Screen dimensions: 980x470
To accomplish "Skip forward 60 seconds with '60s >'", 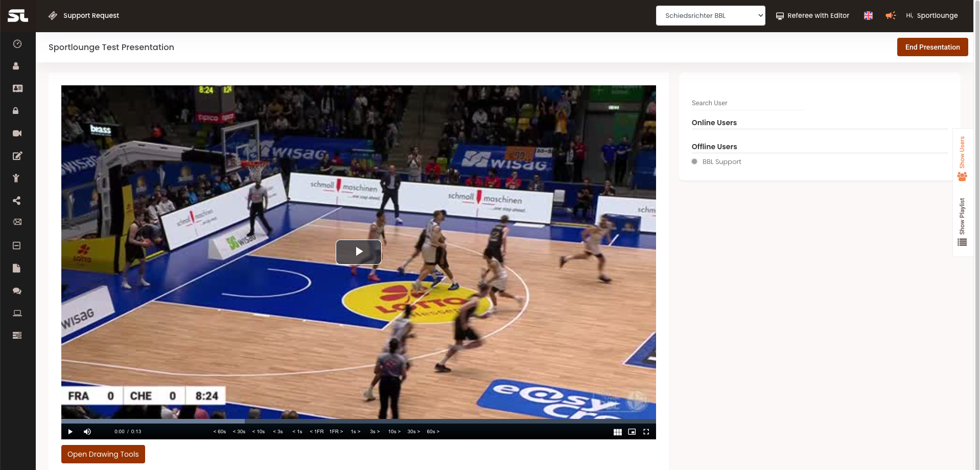I will point(433,432).
